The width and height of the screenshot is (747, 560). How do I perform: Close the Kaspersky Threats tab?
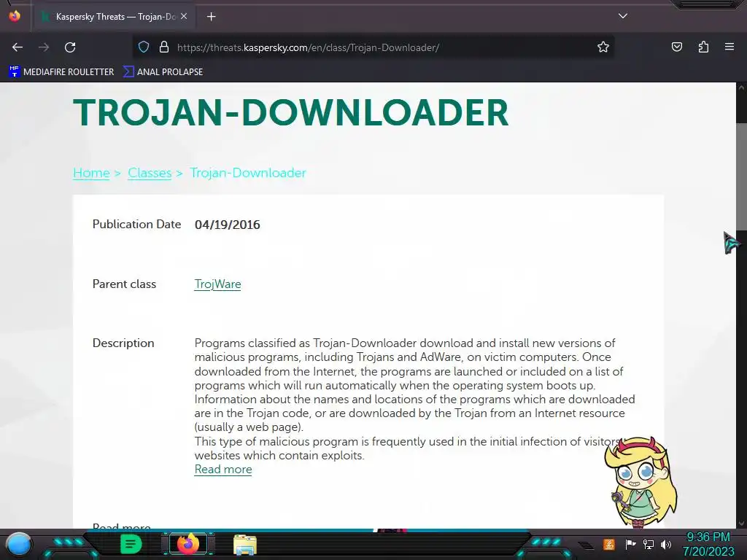point(184,16)
